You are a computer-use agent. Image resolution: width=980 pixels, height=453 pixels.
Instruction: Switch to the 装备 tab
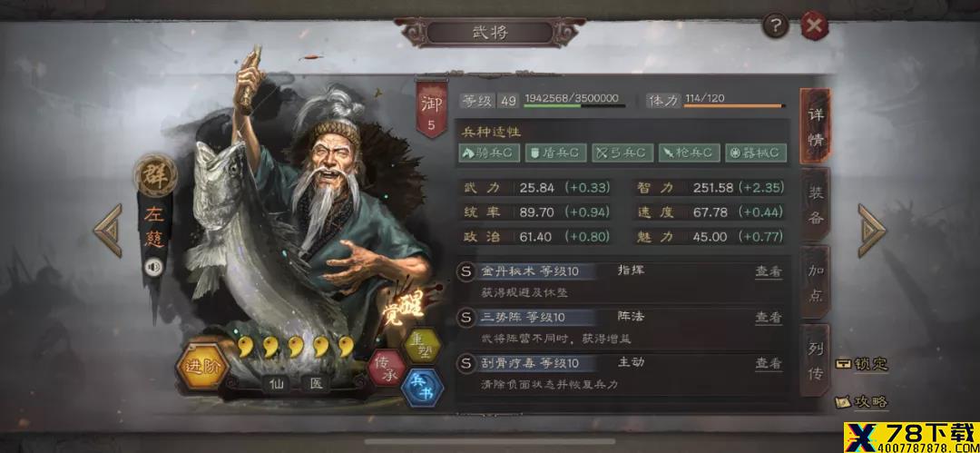pos(815,204)
